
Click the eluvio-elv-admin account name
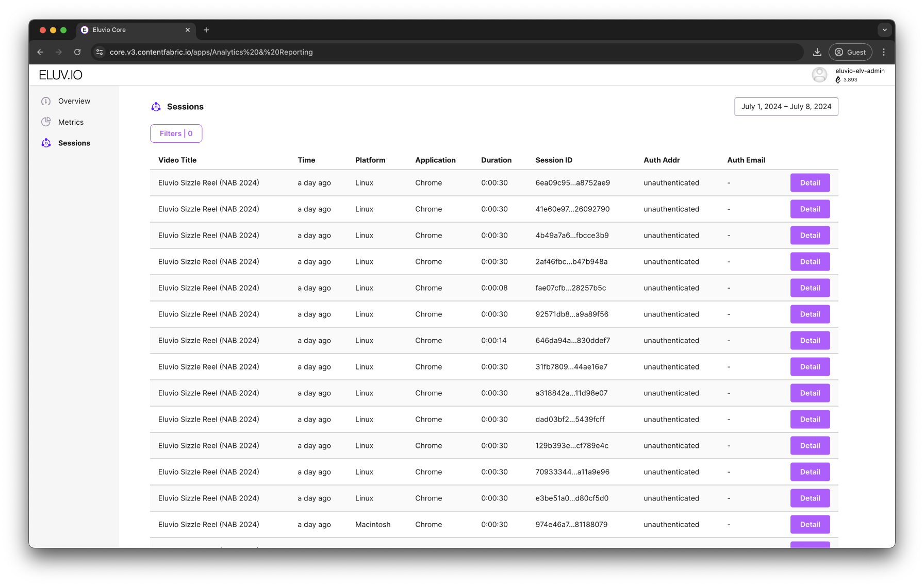coord(860,71)
